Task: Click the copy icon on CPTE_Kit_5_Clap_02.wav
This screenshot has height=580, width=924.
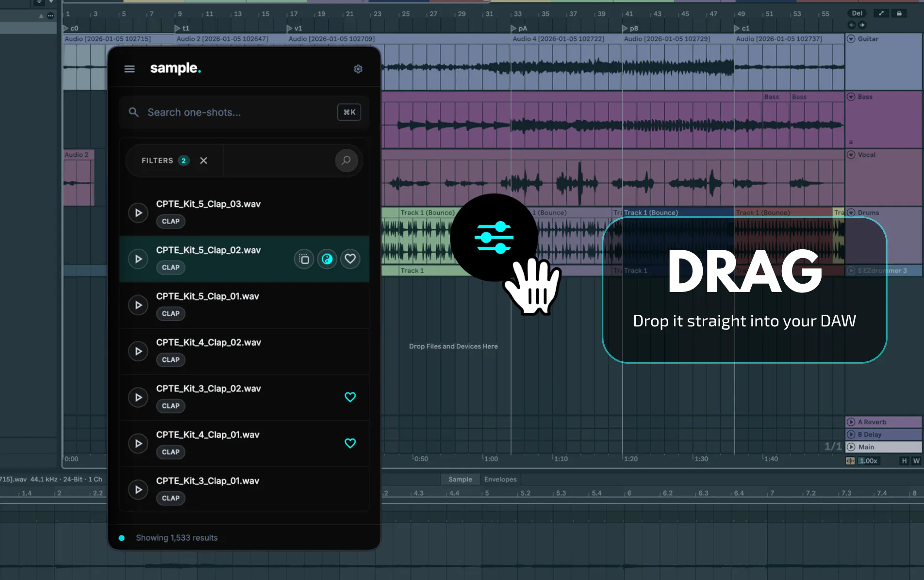Action: [304, 259]
